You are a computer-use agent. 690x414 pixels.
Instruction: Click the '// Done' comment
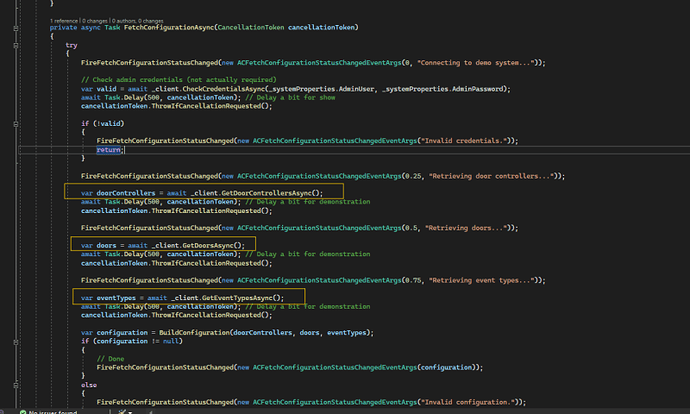pos(110,359)
